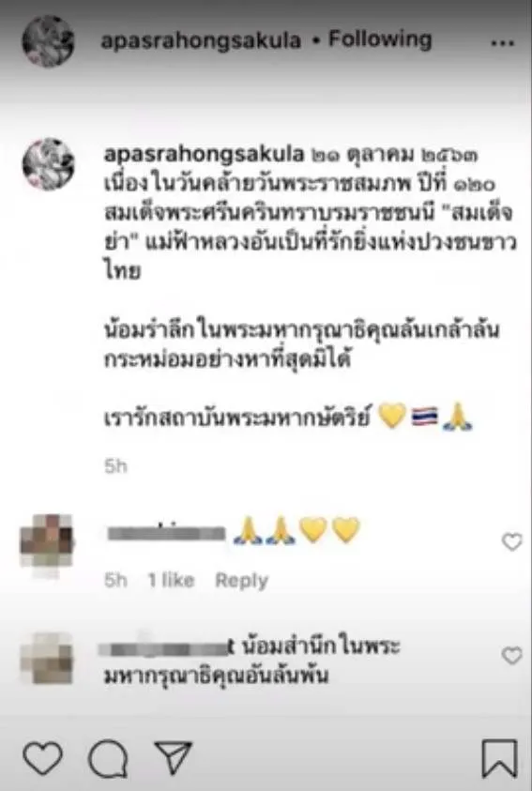Share post via paper plane icon

pyautogui.click(x=173, y=756)
